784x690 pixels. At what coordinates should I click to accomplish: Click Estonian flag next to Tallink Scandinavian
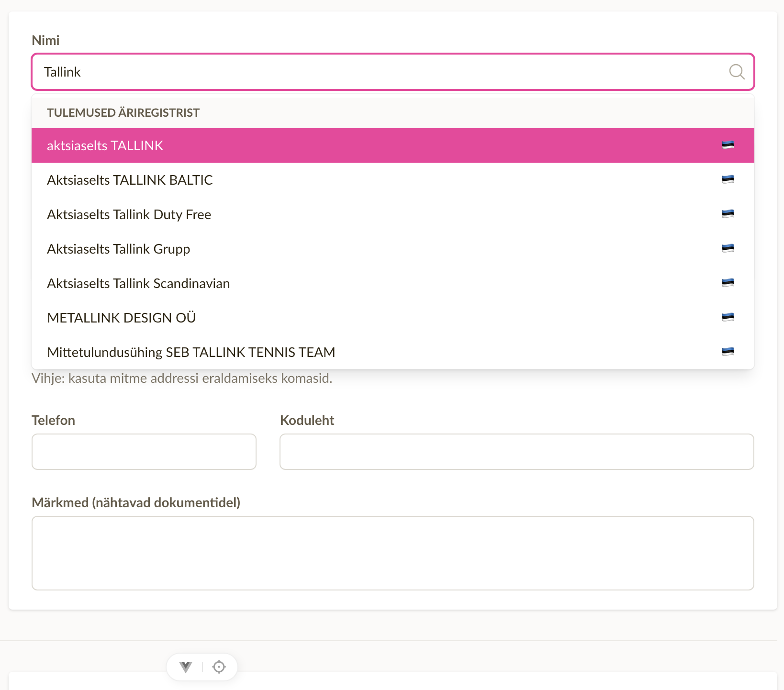click(728, 283)
